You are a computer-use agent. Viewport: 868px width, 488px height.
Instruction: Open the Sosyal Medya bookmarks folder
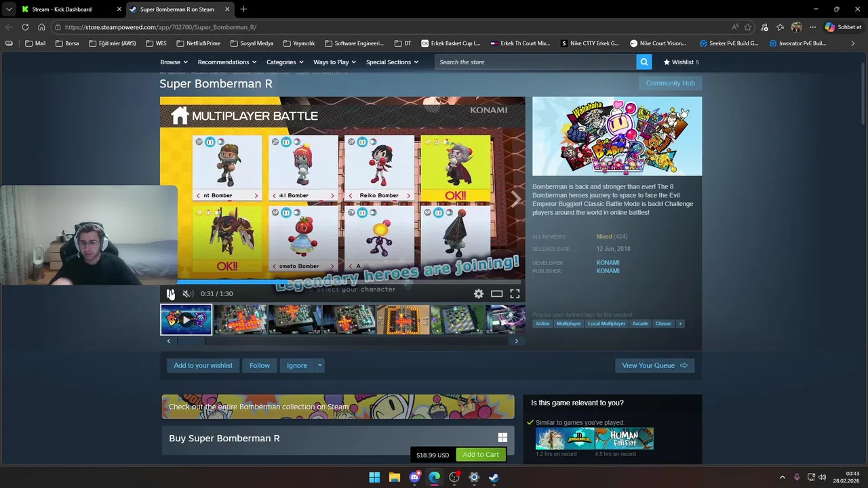pyautogui.click(x=252, y=43)
